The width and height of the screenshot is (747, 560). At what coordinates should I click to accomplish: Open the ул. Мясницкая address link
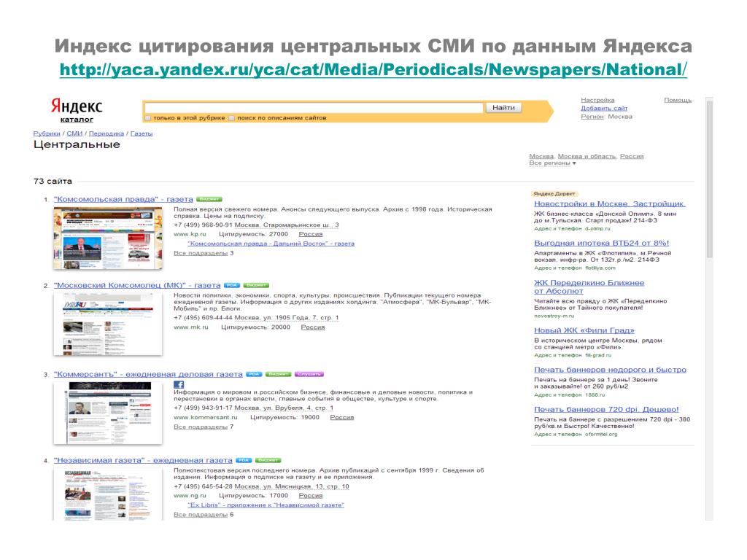(292, 486)
